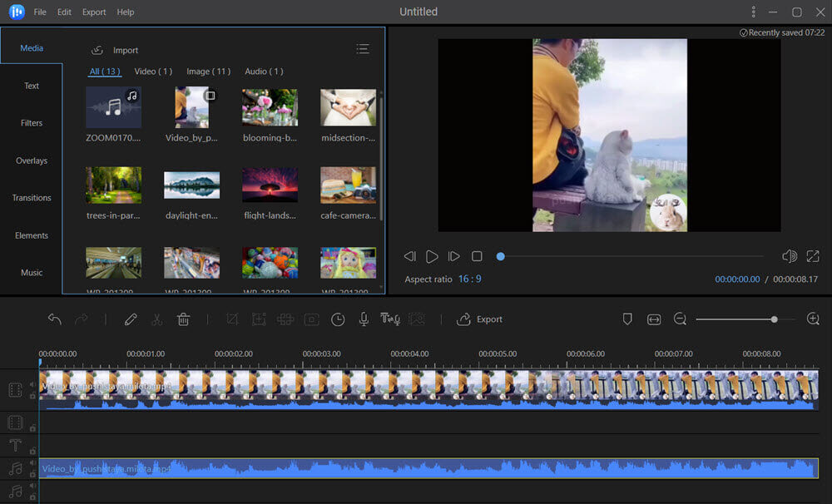The image size is (832, 504).
Task: Open the three-dot more options menu
Action: pos(754,12)
